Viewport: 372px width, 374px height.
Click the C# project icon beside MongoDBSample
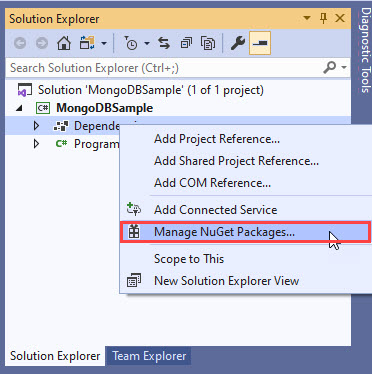pos(43,108)
